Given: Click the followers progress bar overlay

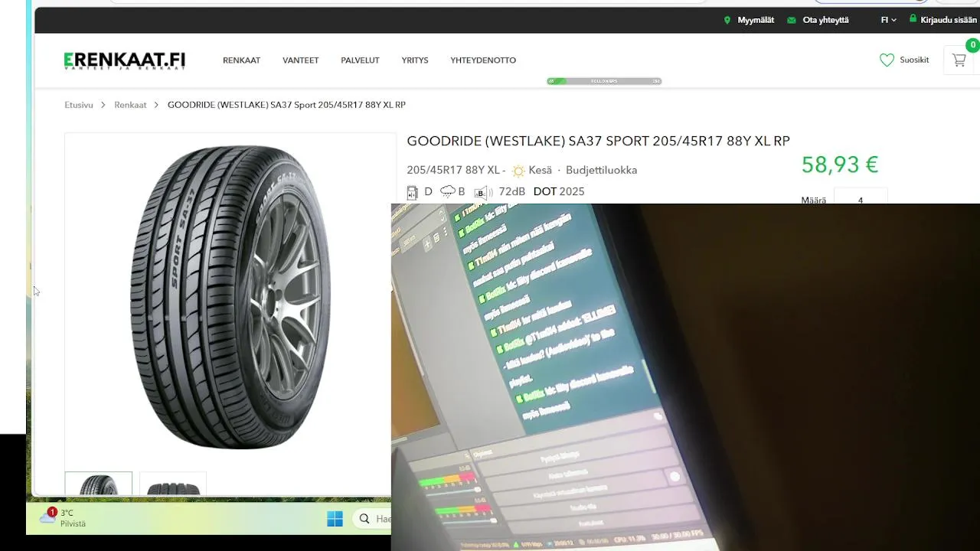Looking at the screenshot, I should click(604, 81).
